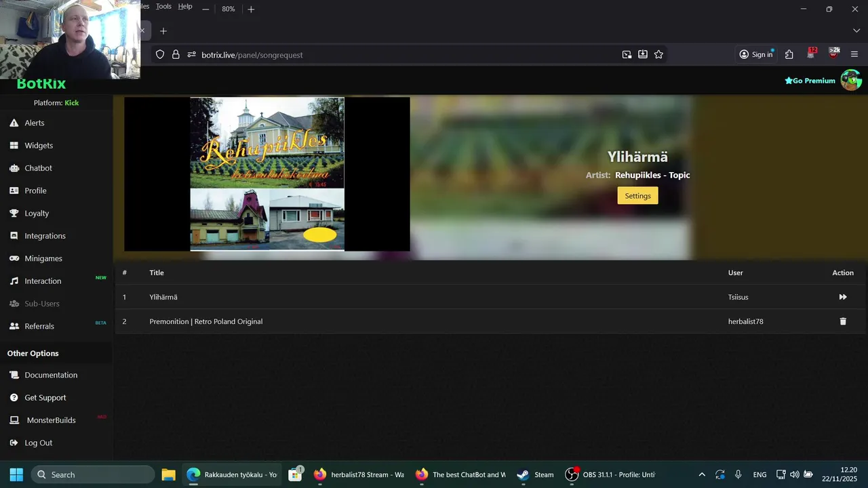Viewport: 868px width, 488px height.
Task: Open File Explorer from taskbar
Action: pyautogui.click(x=169, y=474)
